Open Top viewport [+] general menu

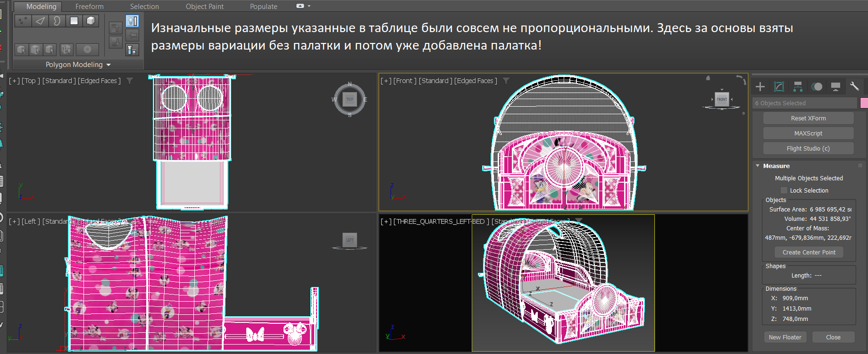[x=14, y=81]
